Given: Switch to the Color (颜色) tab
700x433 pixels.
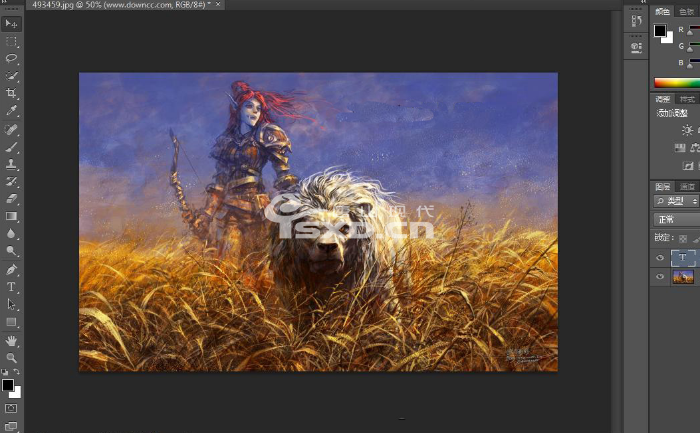Looking at the screenshot, I should click(662, 12).
